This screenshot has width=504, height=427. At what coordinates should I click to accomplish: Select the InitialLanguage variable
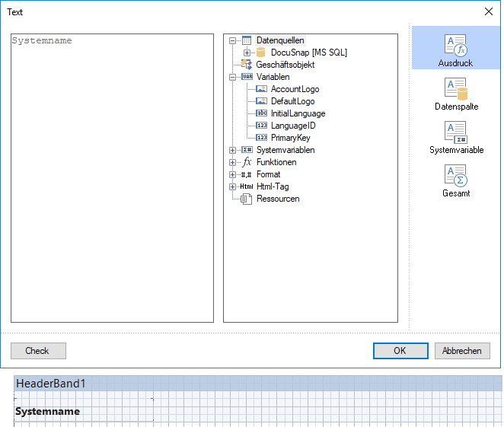(x=298, y=113)
